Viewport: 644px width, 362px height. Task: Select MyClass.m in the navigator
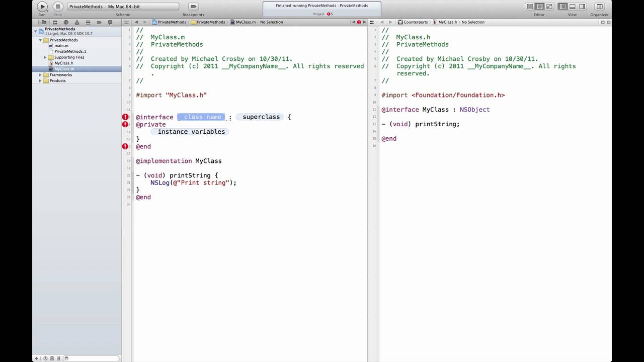(x=64, y=69)
